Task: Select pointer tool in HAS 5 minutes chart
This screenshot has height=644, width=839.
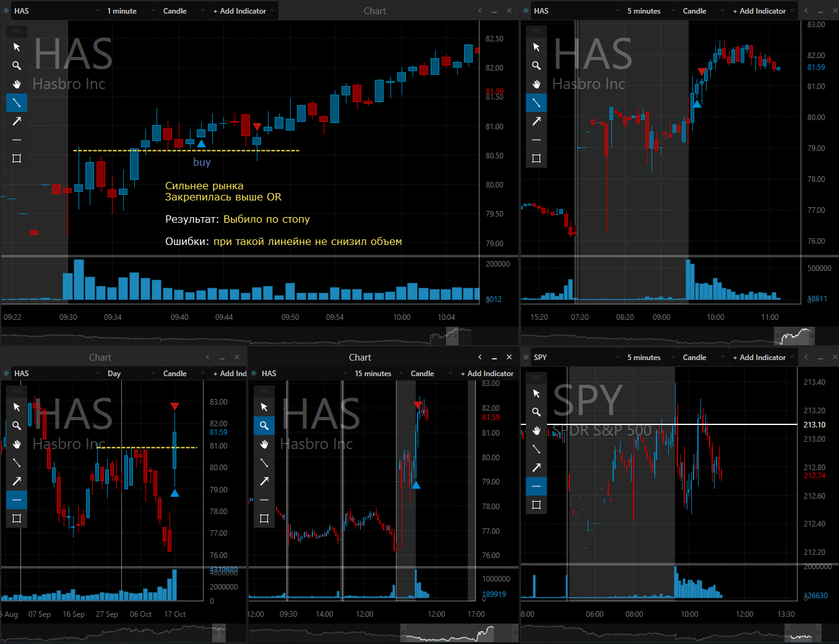Action: click(536, 47)
